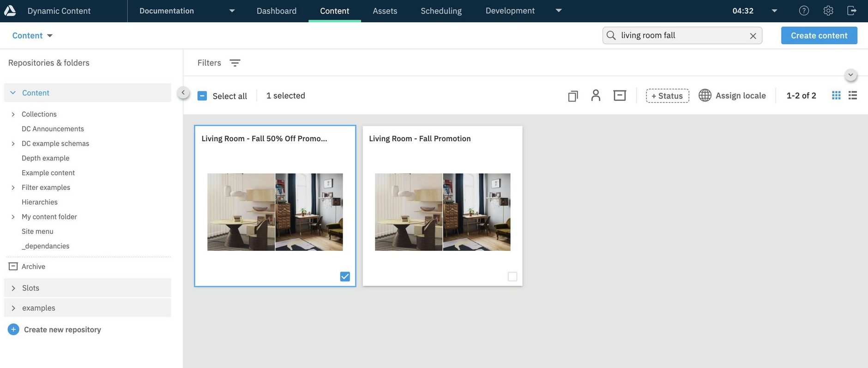Click the plus icon for new repository
This screenshot has width=868, height=368.
(13, 329)
